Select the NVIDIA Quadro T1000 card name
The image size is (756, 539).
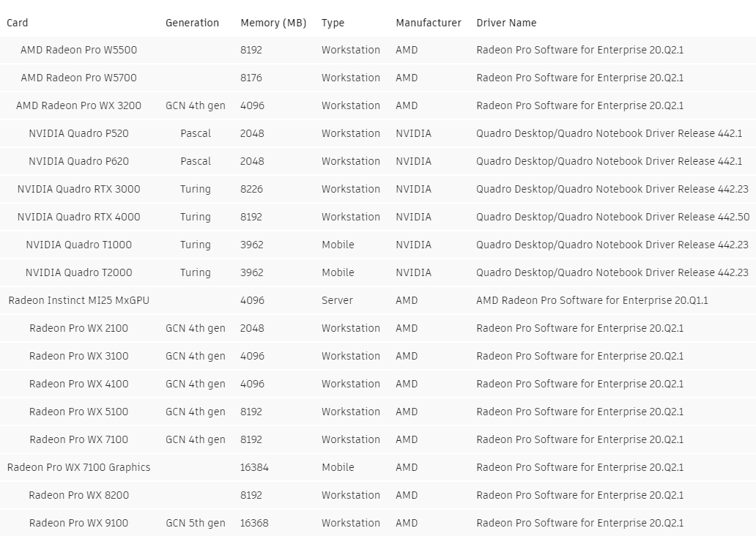78,245
